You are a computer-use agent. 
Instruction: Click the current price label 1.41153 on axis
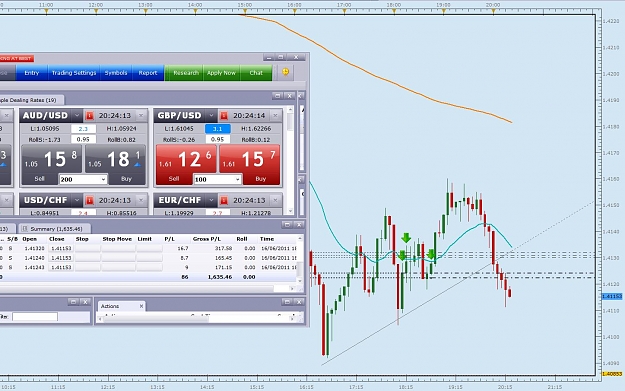[x=611, y=297]
